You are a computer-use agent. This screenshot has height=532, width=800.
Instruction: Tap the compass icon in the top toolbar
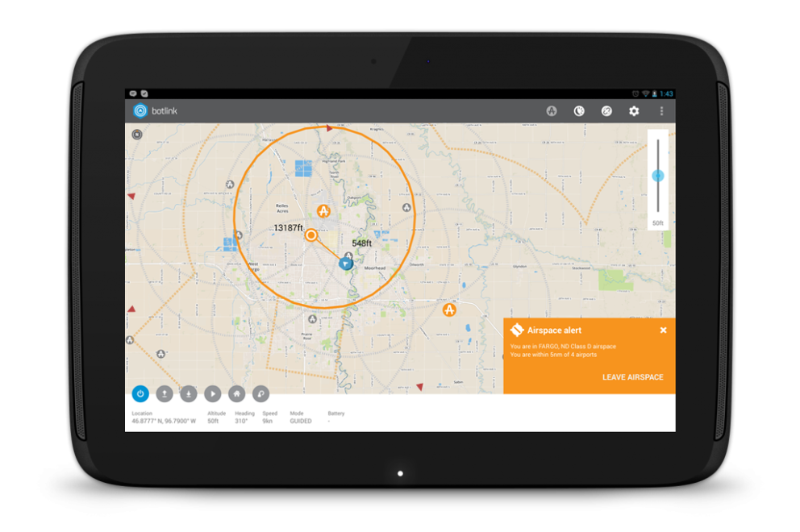[x=606, y=110]
